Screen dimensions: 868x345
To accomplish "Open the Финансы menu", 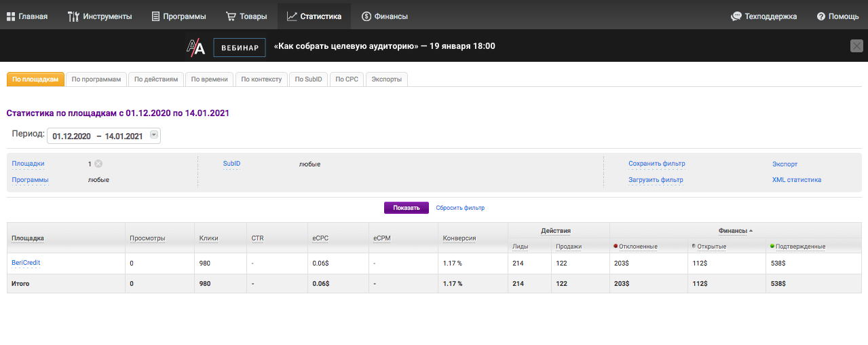I will point(385,16).
